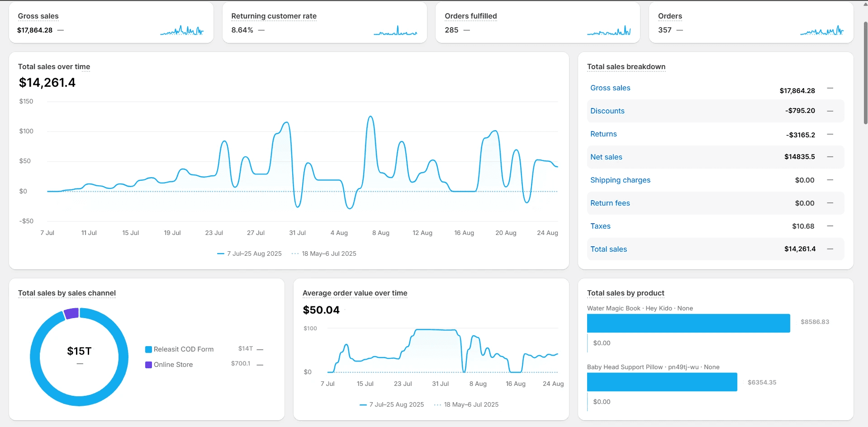This screenshot has width=868, height=427.
Task: Click the Returning customer rate sparkline
Action: click(395, 30)
